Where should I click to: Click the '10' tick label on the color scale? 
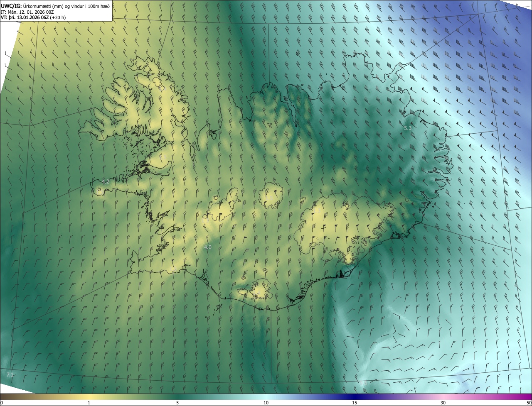click(x=266, y=403)
